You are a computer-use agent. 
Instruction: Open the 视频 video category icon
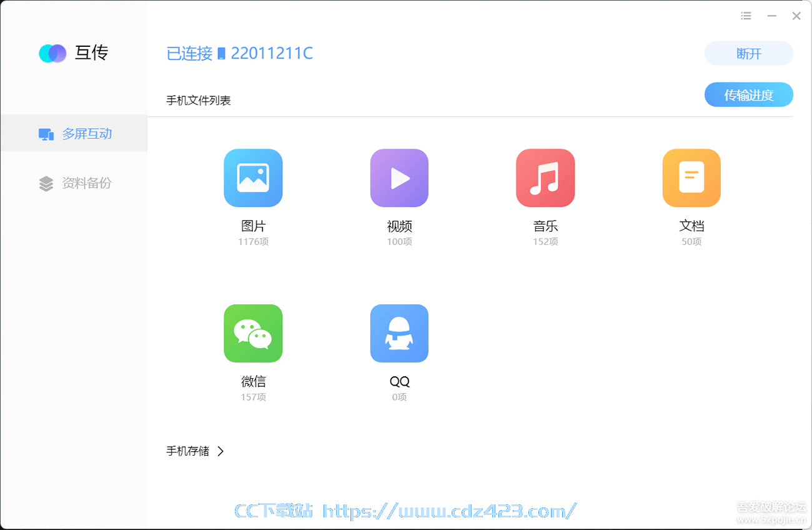[x=399, y=178]
